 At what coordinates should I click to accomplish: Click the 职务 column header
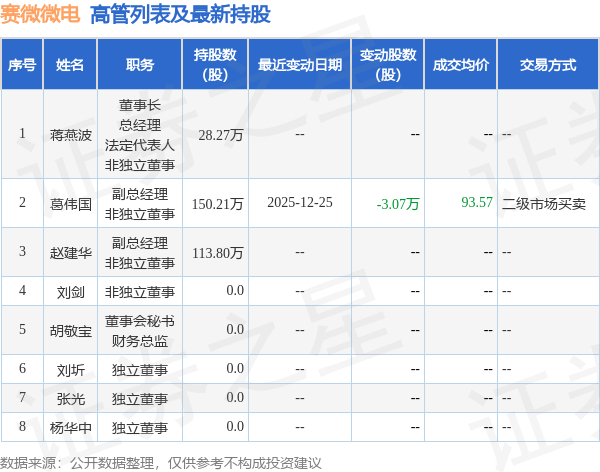[x=140, y=65]
